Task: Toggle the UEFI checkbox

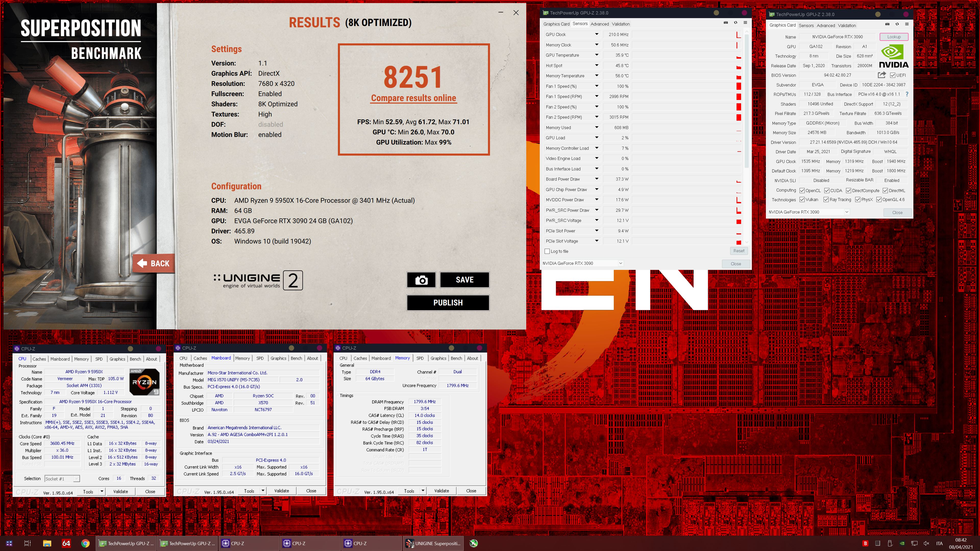Action: click(x=892, y=75)
